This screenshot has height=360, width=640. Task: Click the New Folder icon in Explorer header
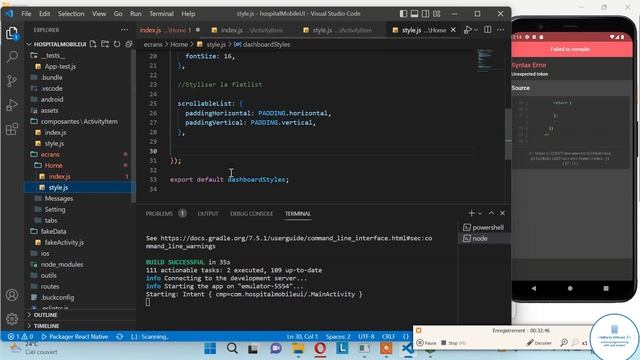105,44
